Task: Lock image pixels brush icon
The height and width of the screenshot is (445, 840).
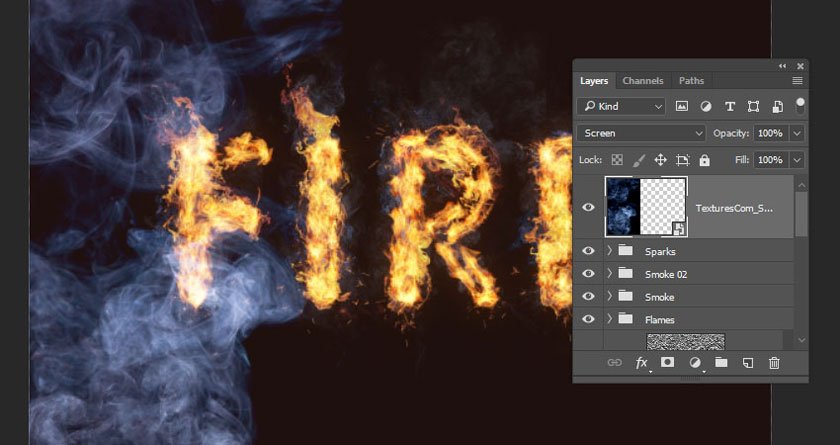Action: 639,160
